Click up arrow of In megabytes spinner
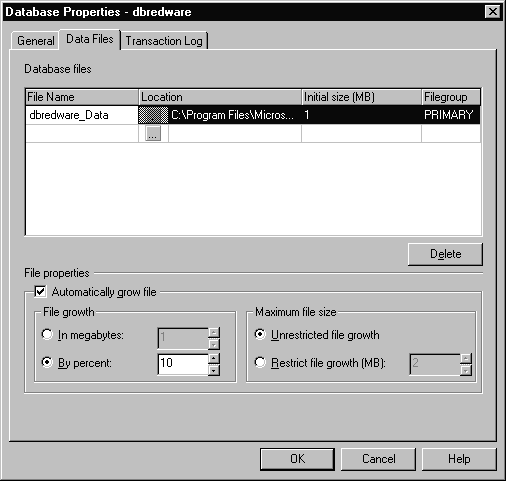Viewport: 506px width, 481px height. pyautogui.click(x=214, y=332)
